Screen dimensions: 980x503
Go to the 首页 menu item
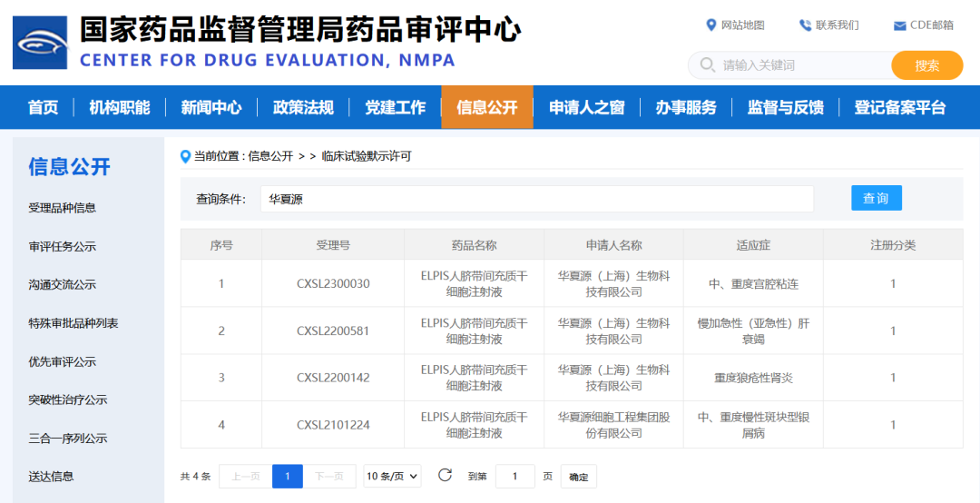click(x=44, y=107)
